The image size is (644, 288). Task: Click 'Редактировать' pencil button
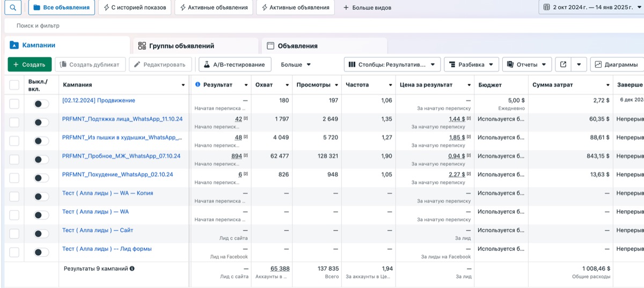160,64
